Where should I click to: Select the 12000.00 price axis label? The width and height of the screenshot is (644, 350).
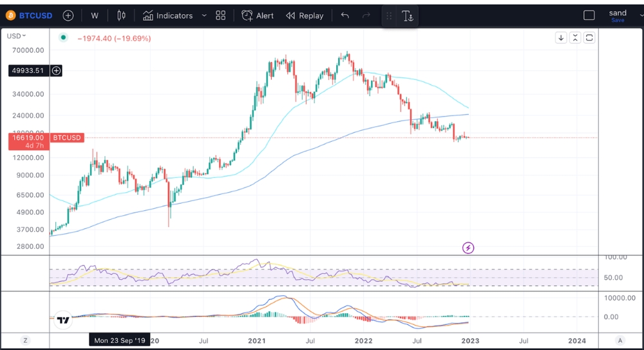click(28, 157)
